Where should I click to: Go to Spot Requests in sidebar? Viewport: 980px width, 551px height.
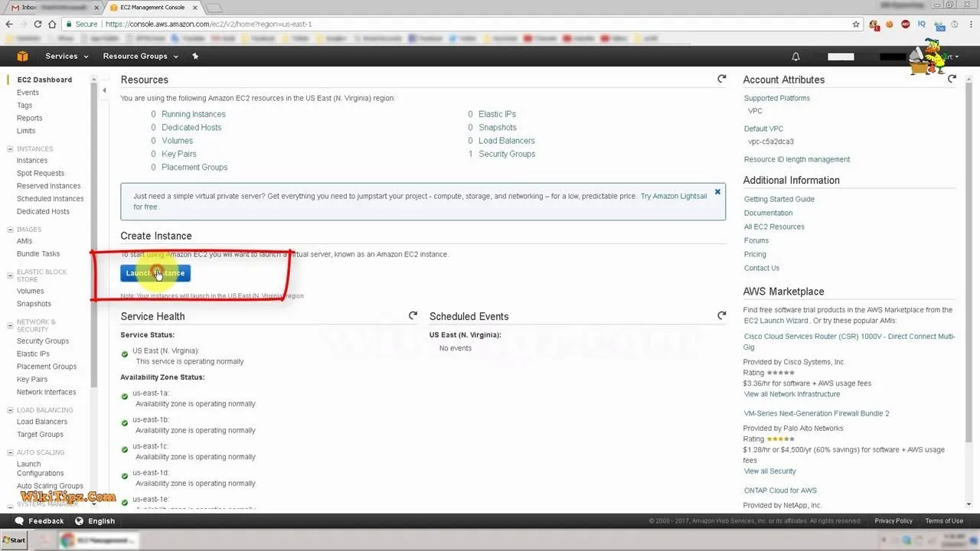pos(41,173)
